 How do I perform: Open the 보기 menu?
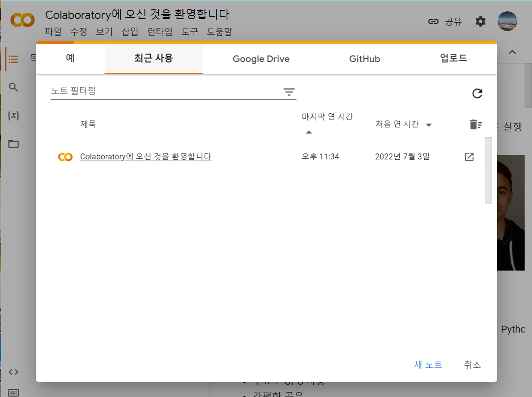point(104,31)
